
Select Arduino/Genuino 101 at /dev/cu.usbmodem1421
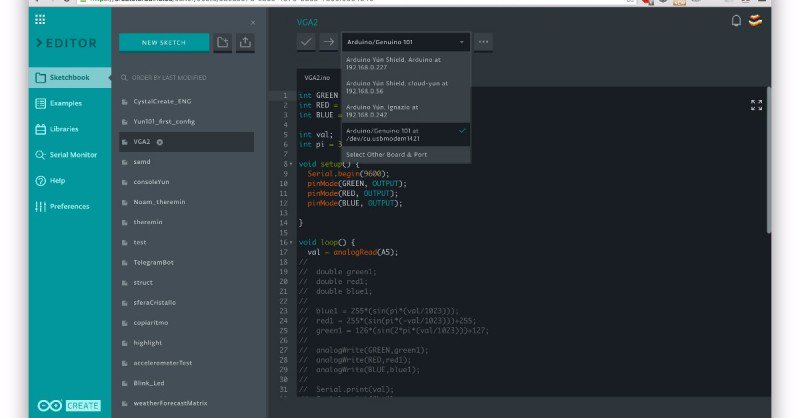pyautogui.click(x=406, y=135)
